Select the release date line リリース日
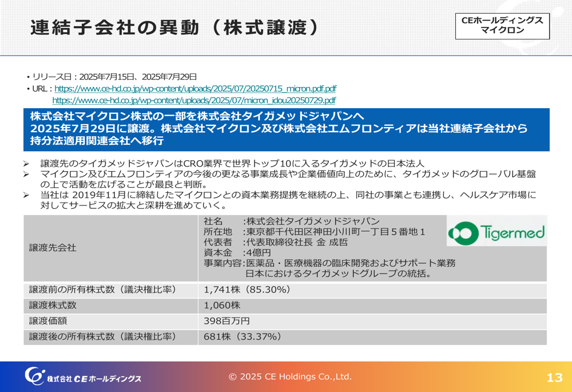 (x=112, y=77)
